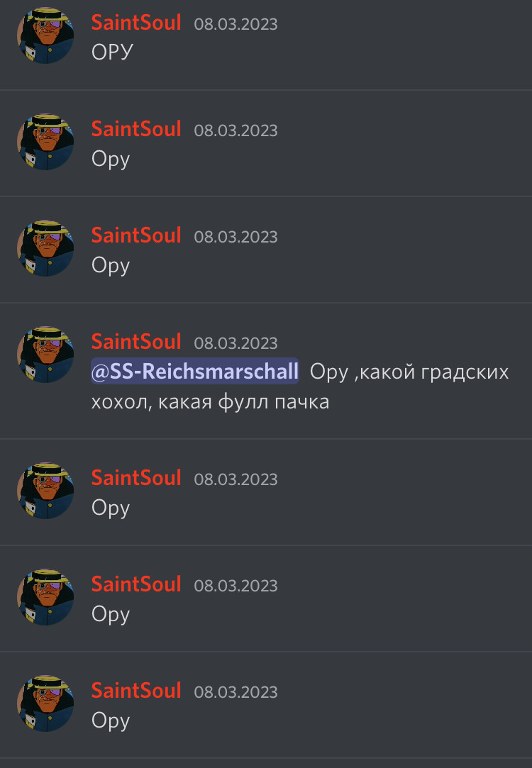Tap the avatar of the last Ору message
Screen dimensions: 532x768
click(45, 704)
